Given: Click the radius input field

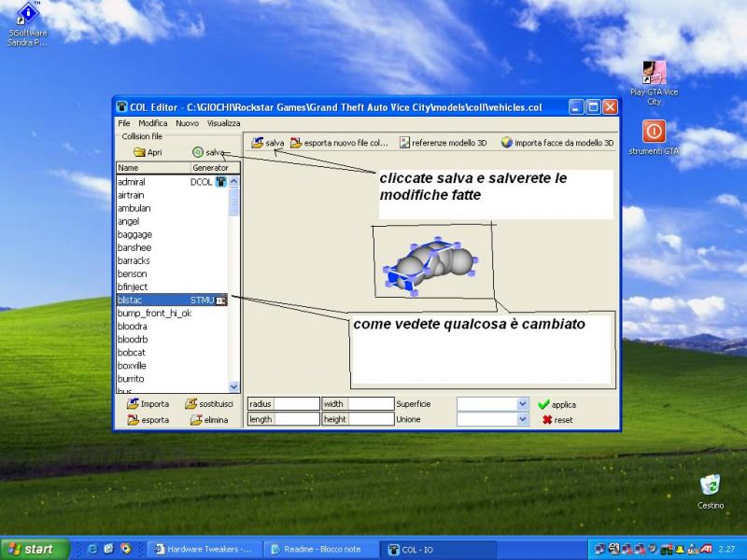Looking at the screenshot, I should (x=296, y=404).
